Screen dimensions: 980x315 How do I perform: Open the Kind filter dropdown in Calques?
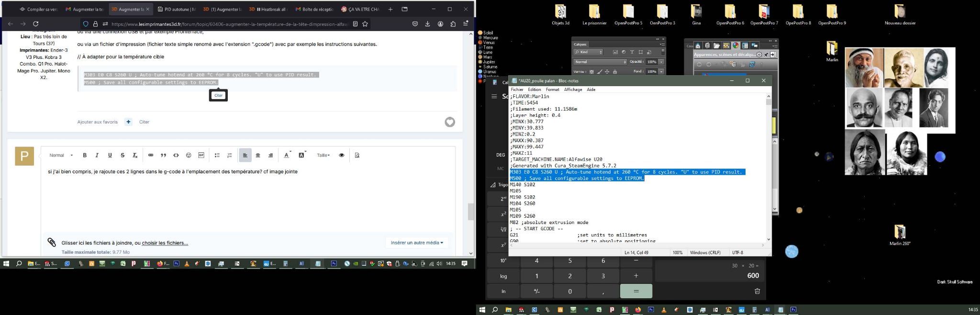(588, 52)
